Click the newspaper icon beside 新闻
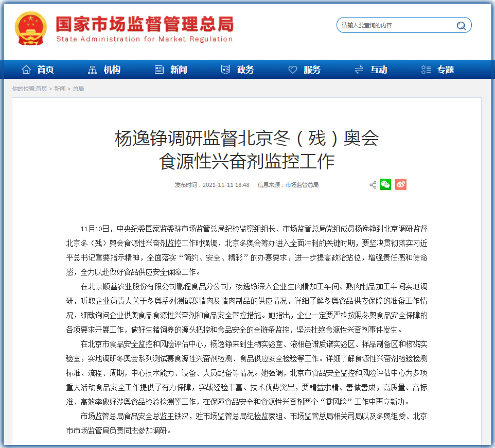Screen dimensions: 495x448 (x=159, y=70)
